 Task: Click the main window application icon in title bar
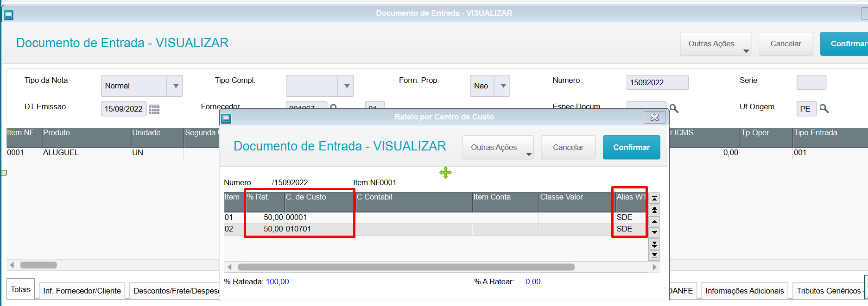tap(8, 15)
